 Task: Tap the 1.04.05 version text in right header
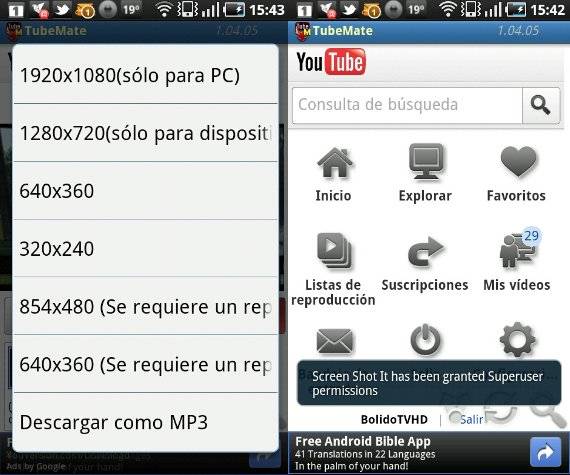518,31
